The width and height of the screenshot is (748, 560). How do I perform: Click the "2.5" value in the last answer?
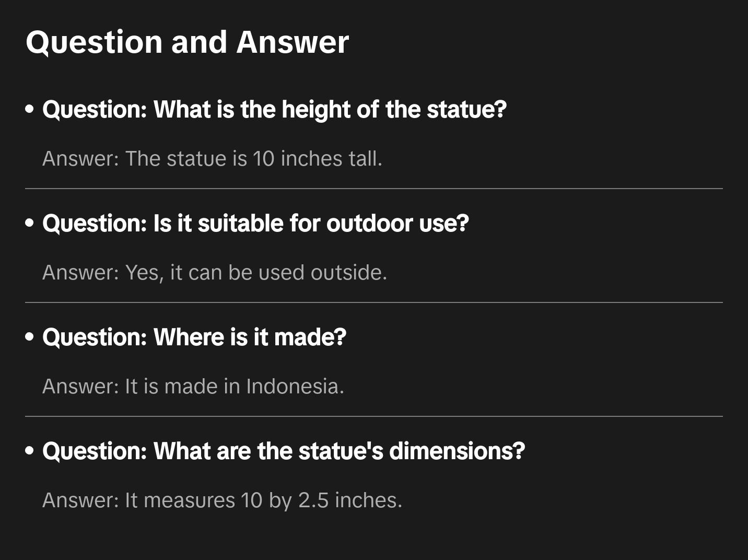[x=313, y=500]
